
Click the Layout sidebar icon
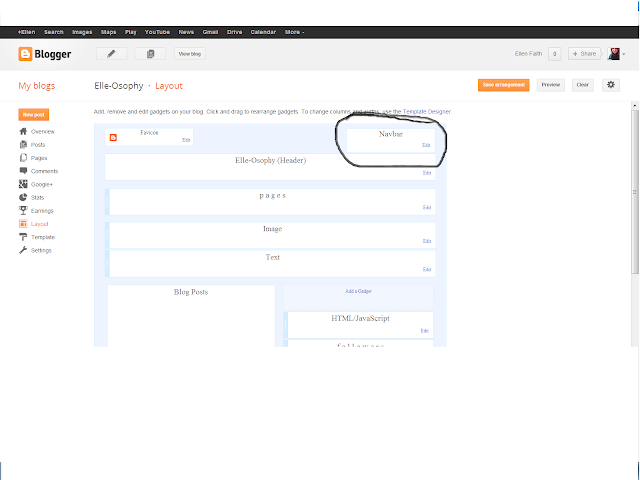23,224
